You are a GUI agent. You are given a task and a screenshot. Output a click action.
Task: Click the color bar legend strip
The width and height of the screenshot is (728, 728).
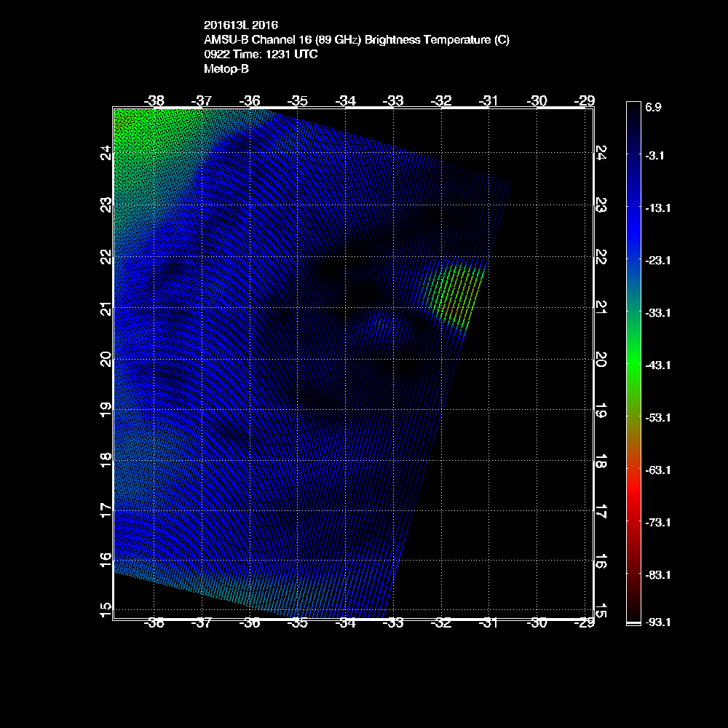click(x=633, y=363)
